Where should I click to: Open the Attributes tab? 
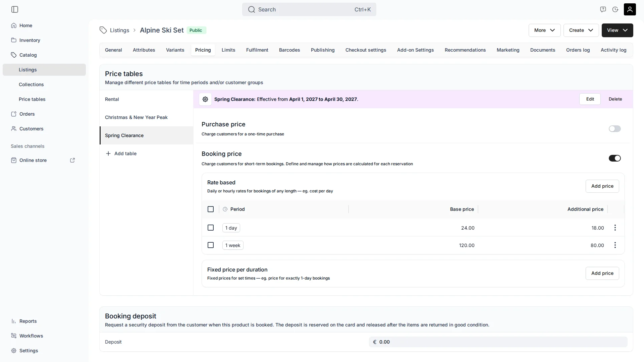coord(144,50)
